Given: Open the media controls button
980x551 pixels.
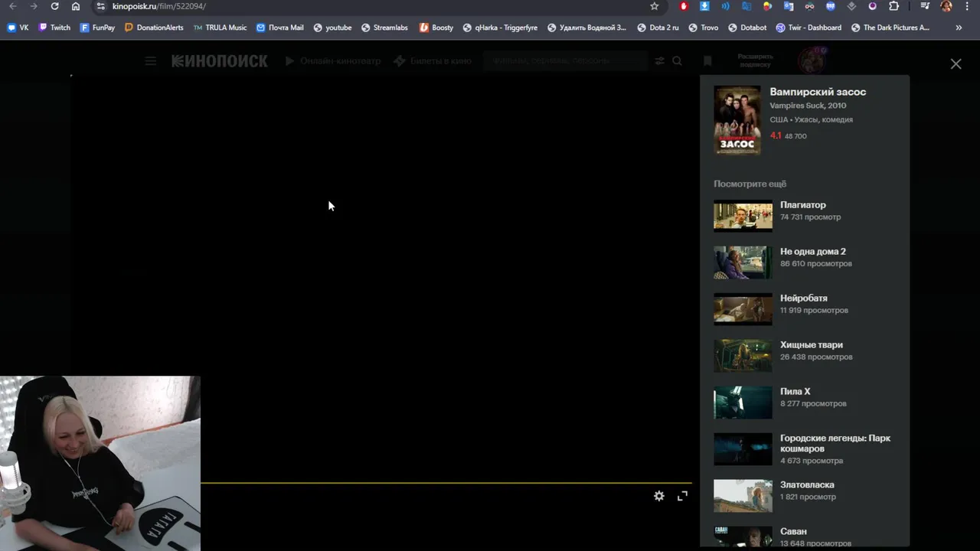Looking at the screenshot, I should tap(925, 6).
